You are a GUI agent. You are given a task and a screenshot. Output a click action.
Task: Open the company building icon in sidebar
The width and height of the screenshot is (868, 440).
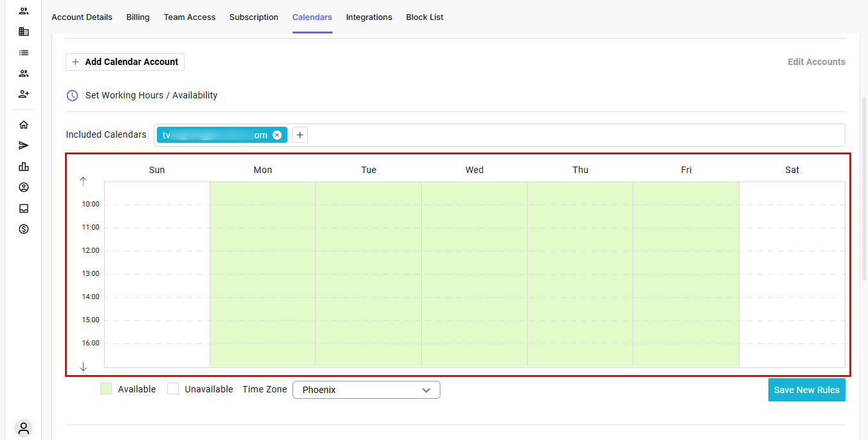click(x=24, y=32)
